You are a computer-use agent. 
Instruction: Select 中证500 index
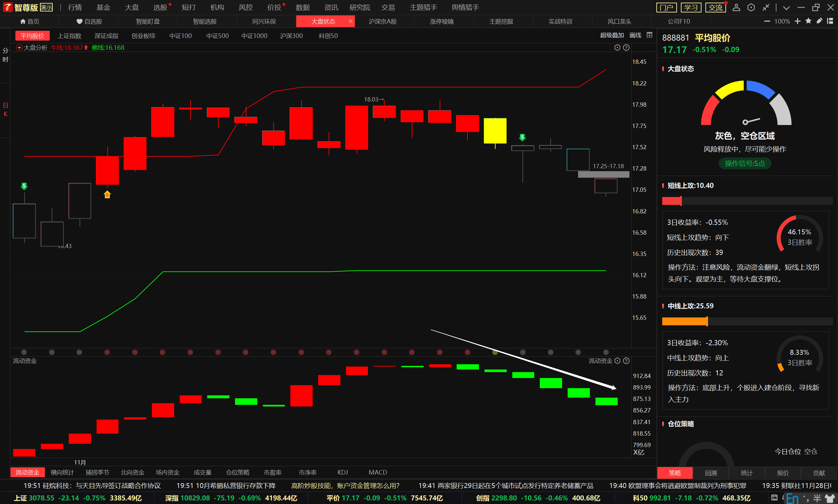coord(217,36)
